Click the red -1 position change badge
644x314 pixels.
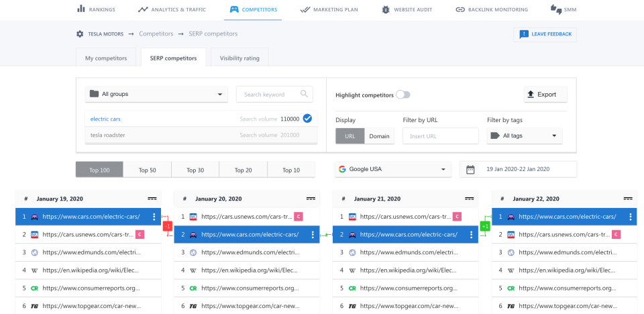point(167,226)
